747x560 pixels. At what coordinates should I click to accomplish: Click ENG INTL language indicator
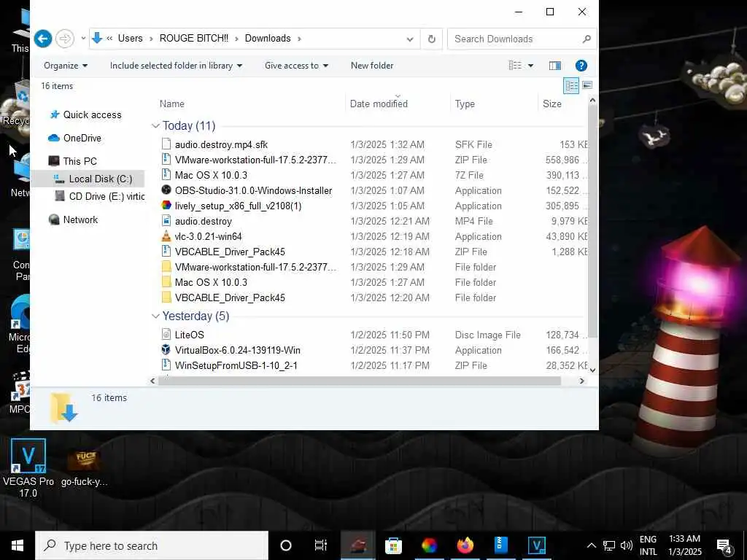tap(648, 545)
